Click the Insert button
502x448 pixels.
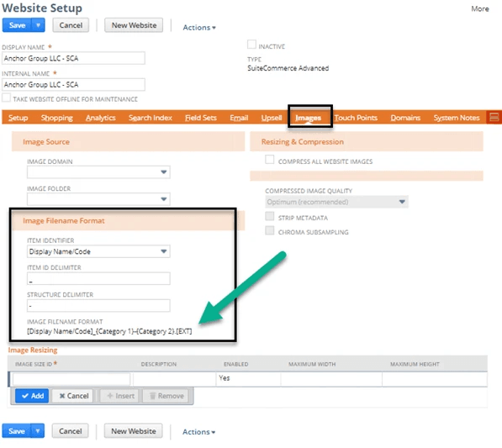(120, 396)
